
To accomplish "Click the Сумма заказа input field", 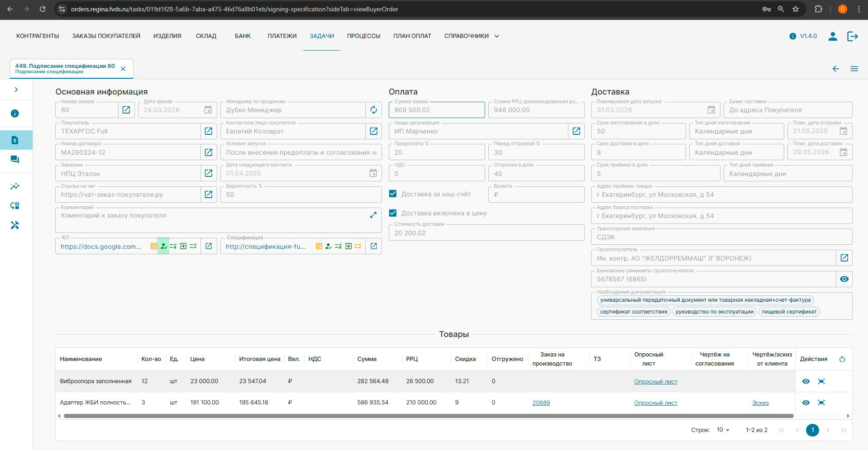I will [x=437, y=110].
